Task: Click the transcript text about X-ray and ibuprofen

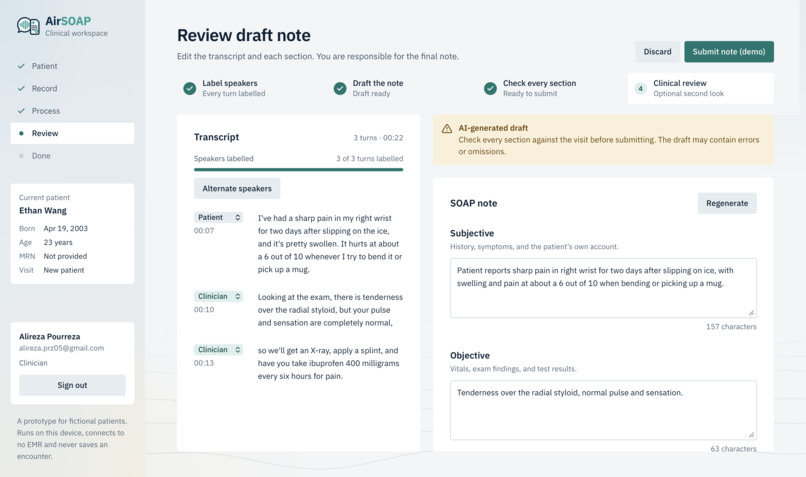Action: 328,363
